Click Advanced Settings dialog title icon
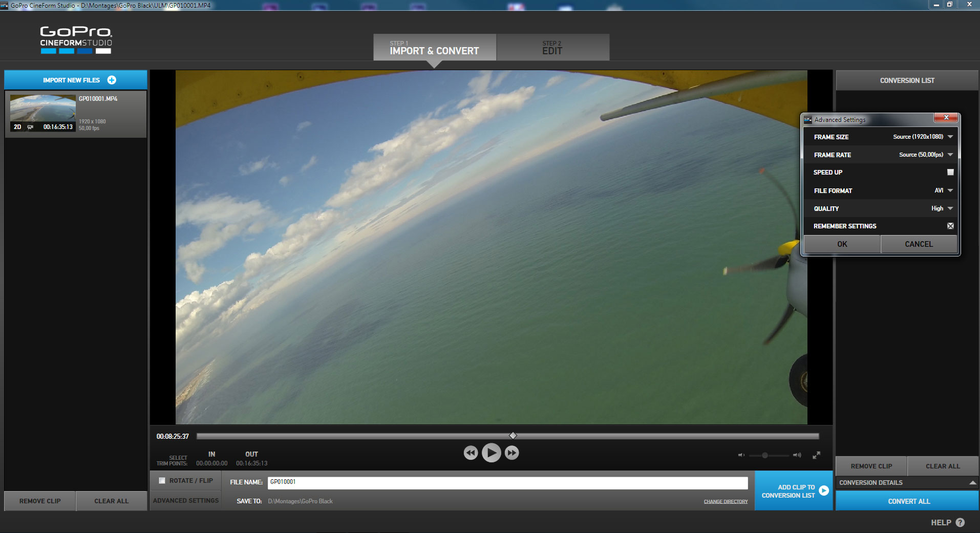 [808, 120]
